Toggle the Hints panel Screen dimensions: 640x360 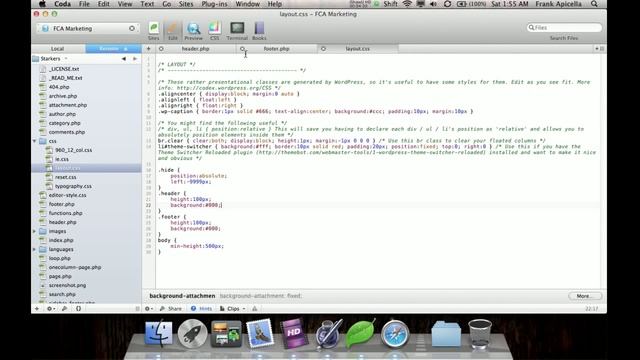coord(202,309)
